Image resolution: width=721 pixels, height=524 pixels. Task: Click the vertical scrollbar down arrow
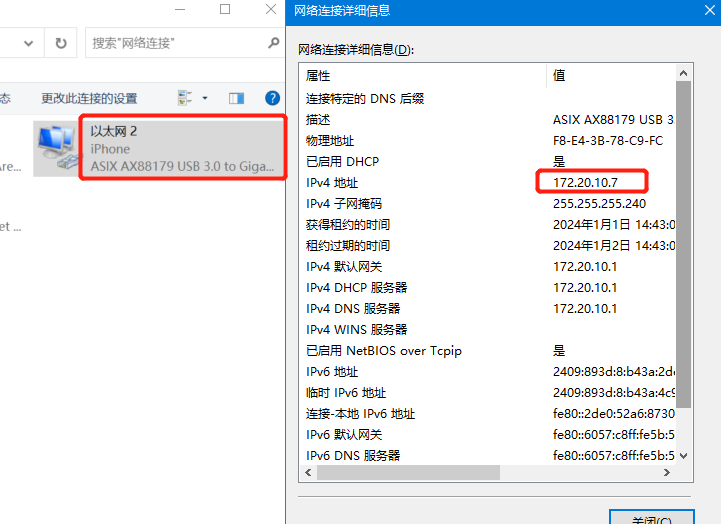pyautogui.click(x=683, y=454)
